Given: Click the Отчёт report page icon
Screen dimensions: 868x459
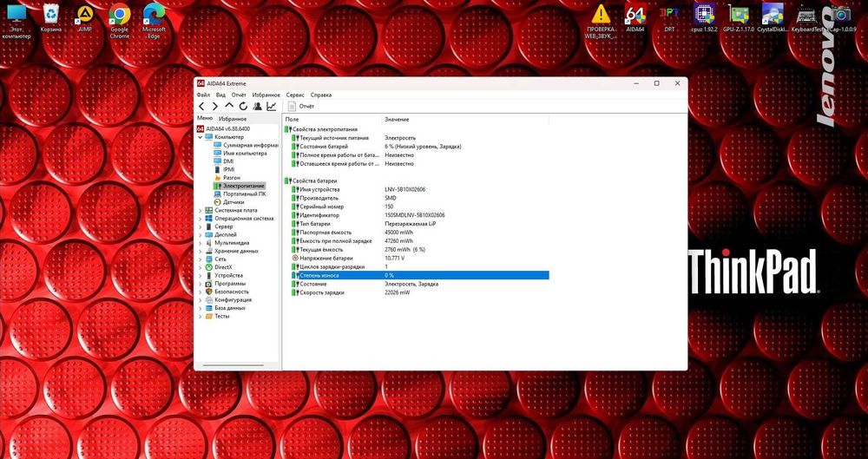Looking at the screenshot, I should (293, 107).
